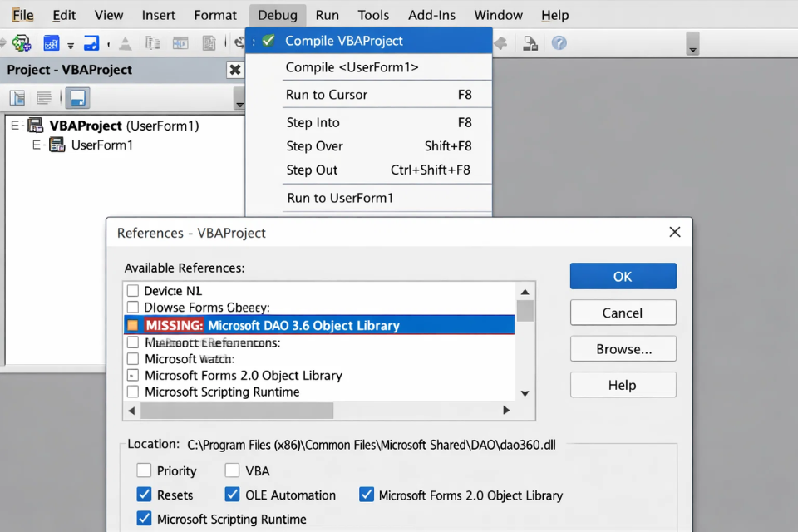
Task: Collapse the VBAProject tree node
Action: (14, 126)
